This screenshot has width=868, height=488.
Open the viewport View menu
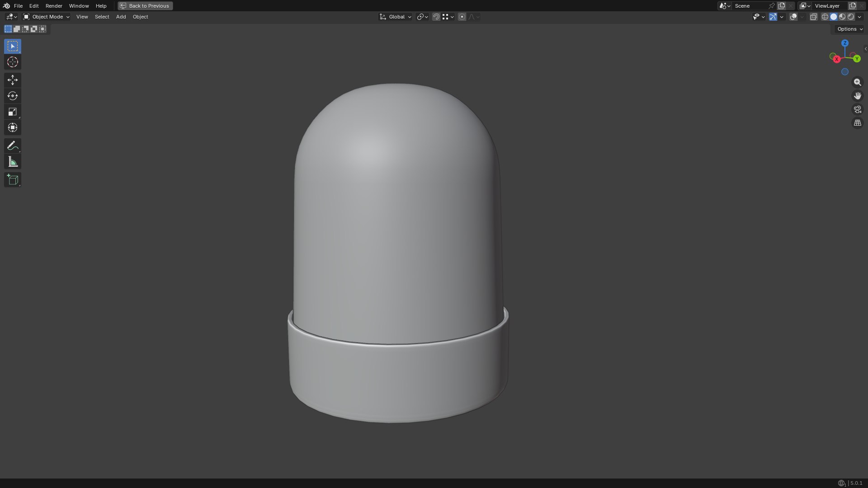(82, 17)
